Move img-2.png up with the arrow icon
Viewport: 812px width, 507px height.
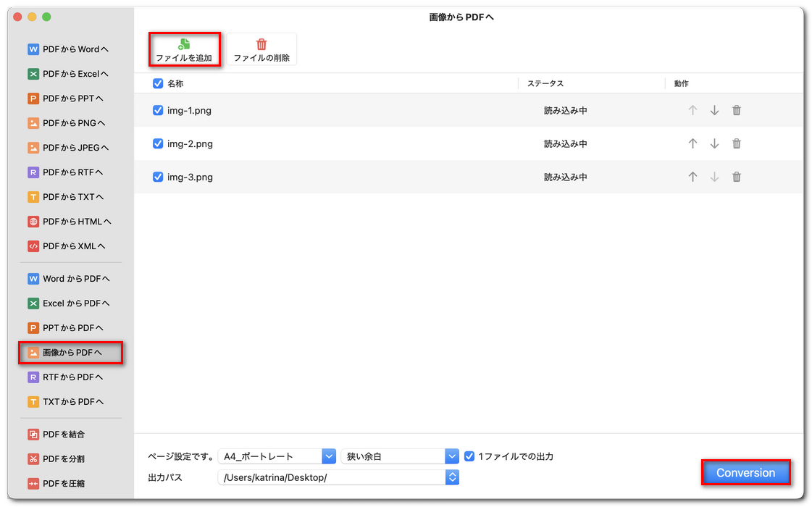(x=692, y=143)
